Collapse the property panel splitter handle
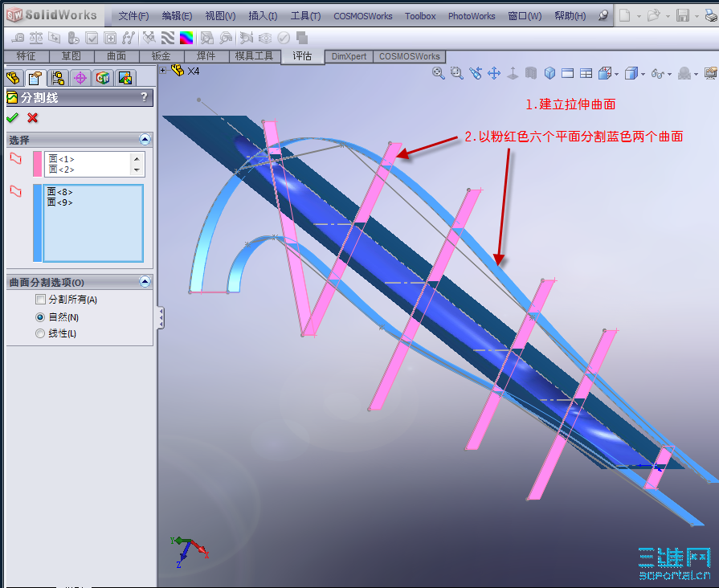This screenshot has height=588, width=719. [x=161, y=318]
